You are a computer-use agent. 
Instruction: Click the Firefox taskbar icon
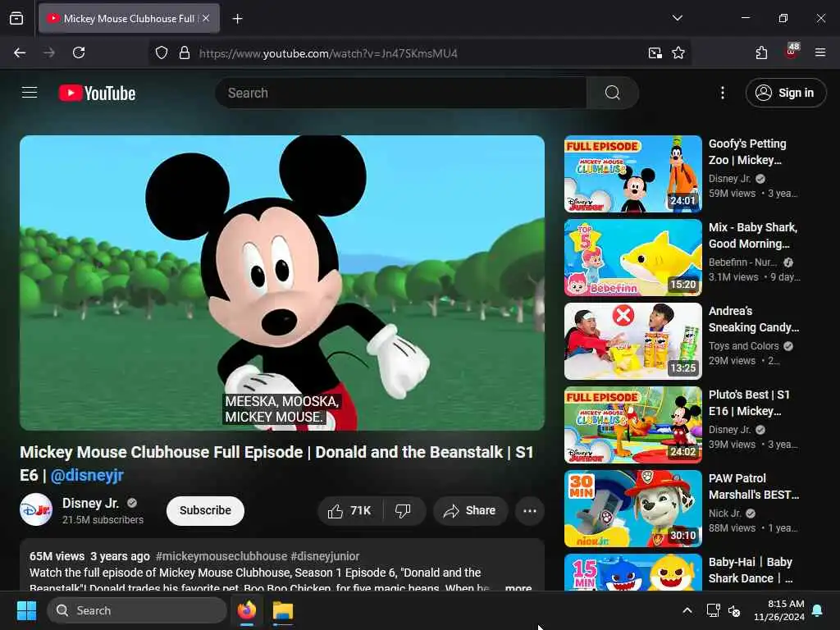[x=247, y=610]
